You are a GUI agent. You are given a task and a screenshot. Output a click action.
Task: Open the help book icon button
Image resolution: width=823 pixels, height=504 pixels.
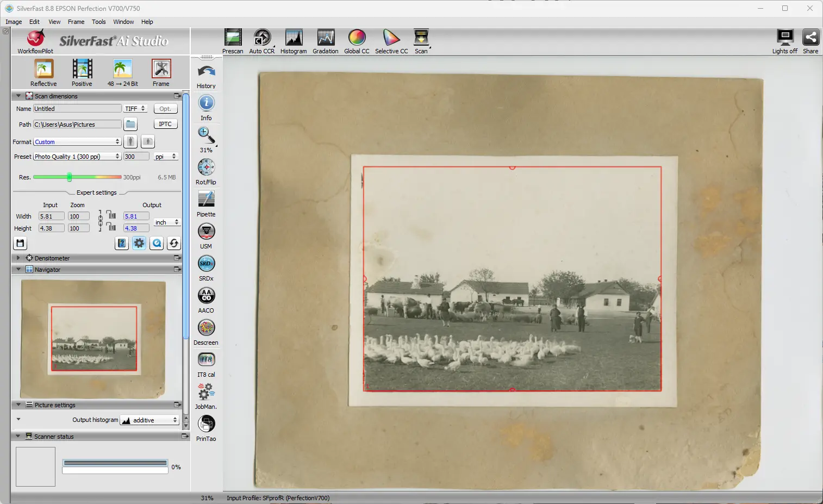click(122, 243)
